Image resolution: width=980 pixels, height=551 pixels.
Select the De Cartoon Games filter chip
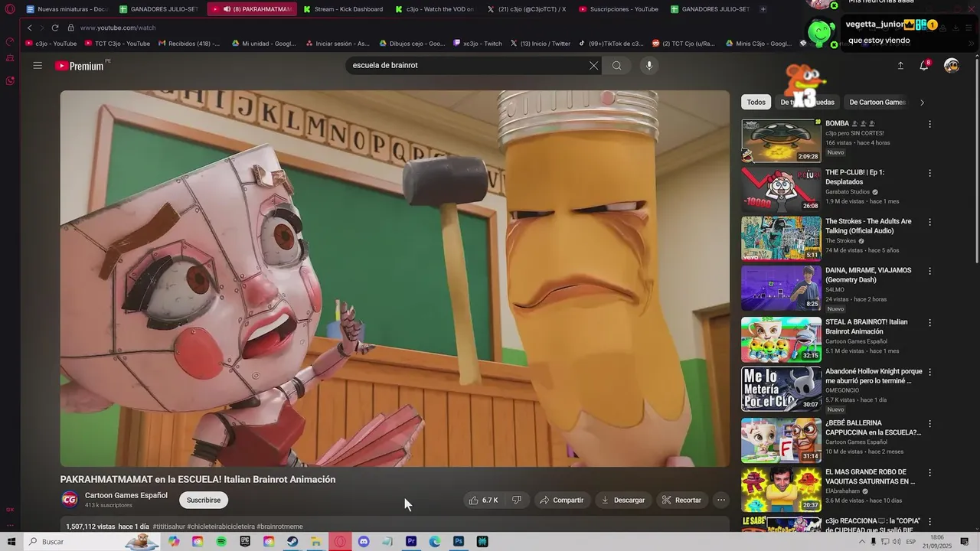pos(877,103)
